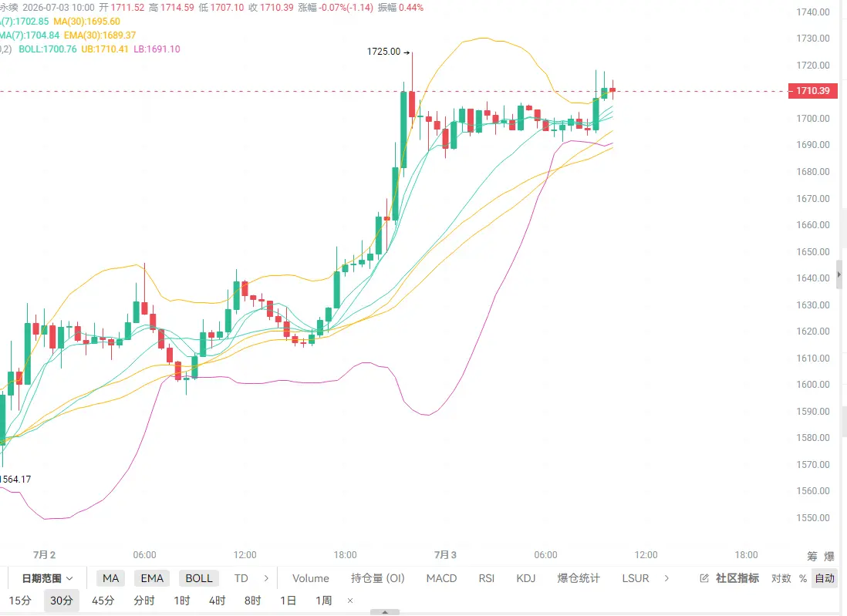This screenshot has height=616, width=847.
Task: Enable the MACD indicator
Action: (x=441, y=578)
